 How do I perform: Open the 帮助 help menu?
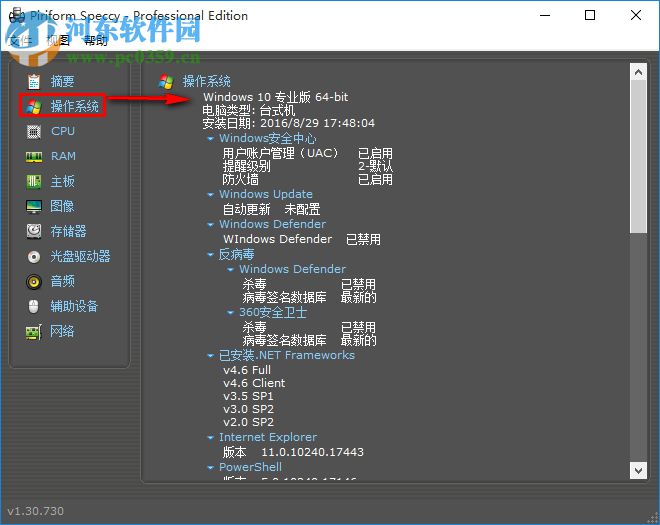pyautogui.click(x=96, y=40)
